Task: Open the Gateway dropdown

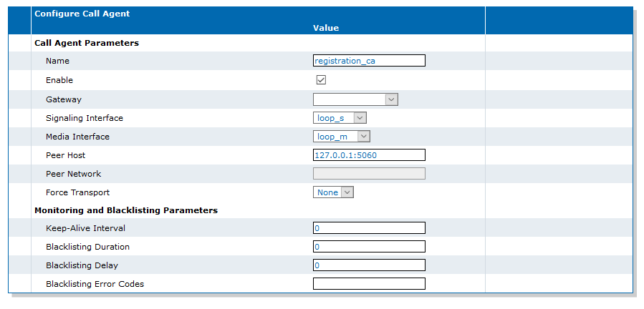Action: pos(355,99)
